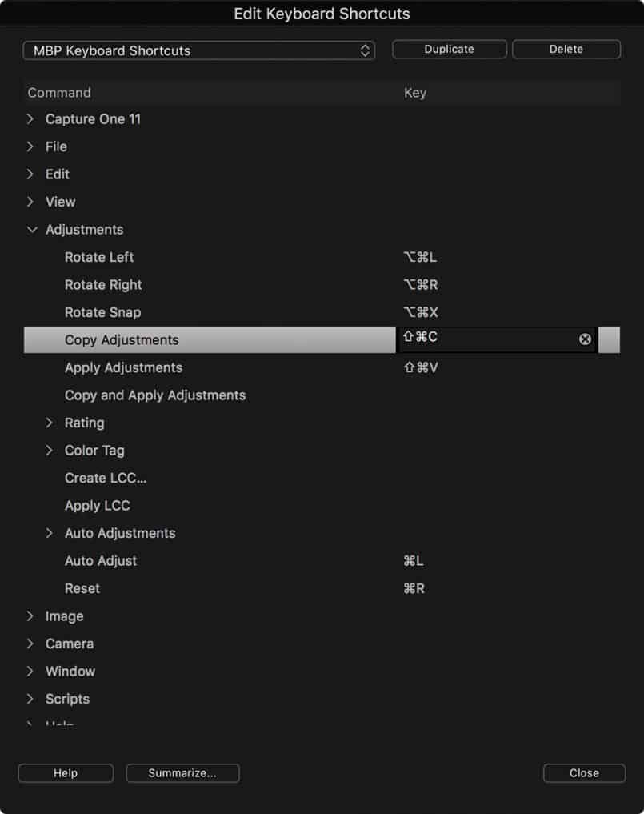Expand the Edit command section

(30, 174)
